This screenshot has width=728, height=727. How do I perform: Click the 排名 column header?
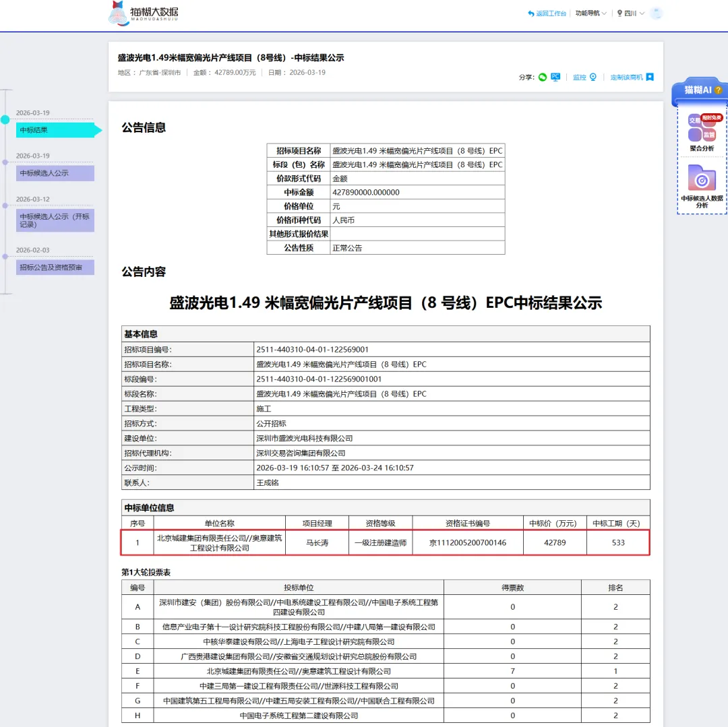pos(615,588)
